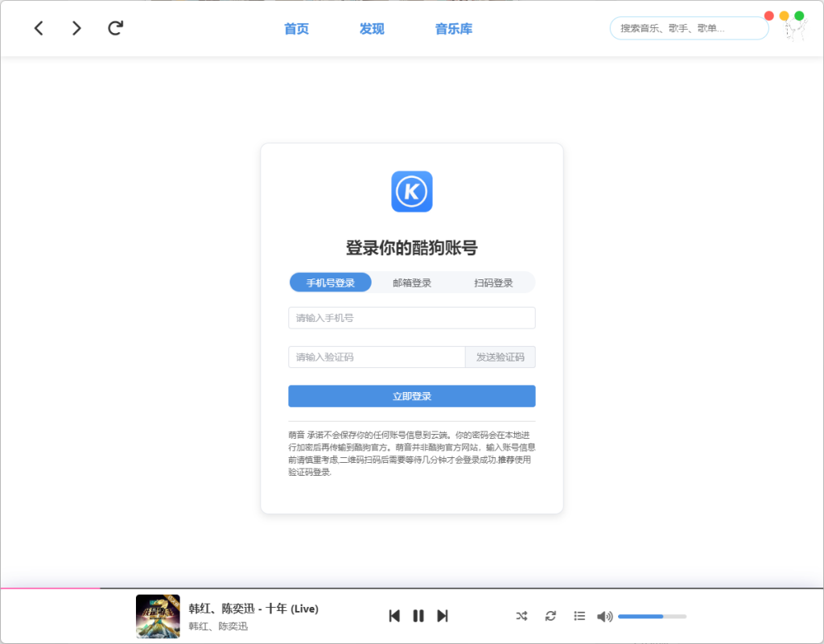Click the 立即登录 button
Screen dimensions: 824x644
[x=412, y=396]
